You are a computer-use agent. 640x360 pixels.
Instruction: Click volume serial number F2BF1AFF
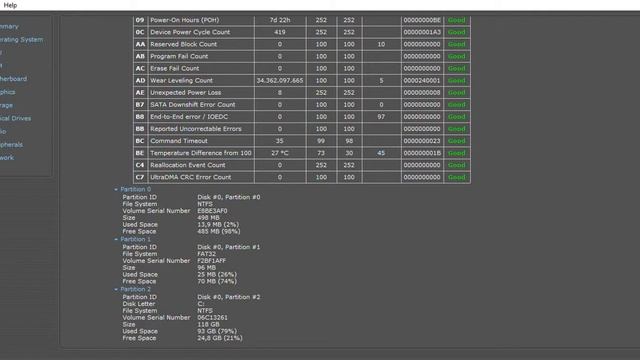click(211, 261)
